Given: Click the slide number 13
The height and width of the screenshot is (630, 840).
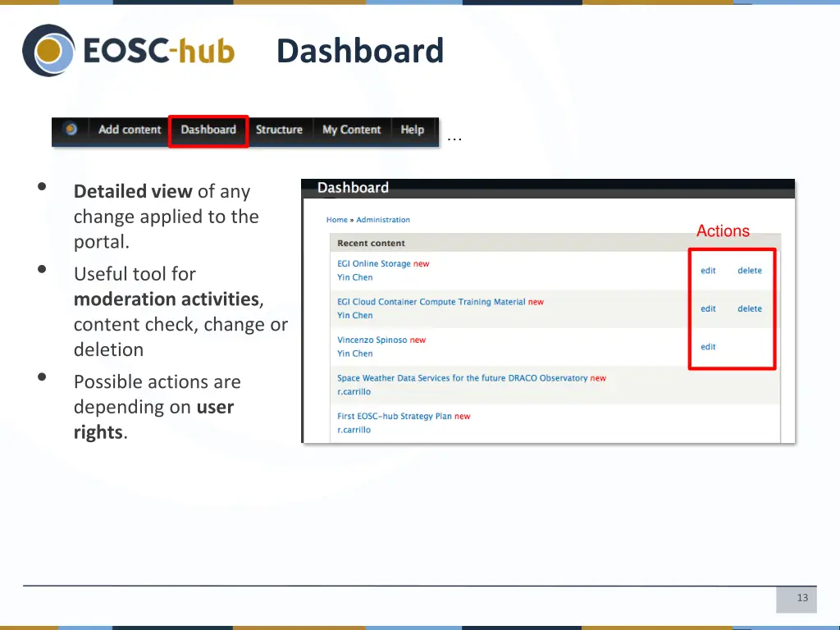Looking at the screenshot, I should pos(802,597).
